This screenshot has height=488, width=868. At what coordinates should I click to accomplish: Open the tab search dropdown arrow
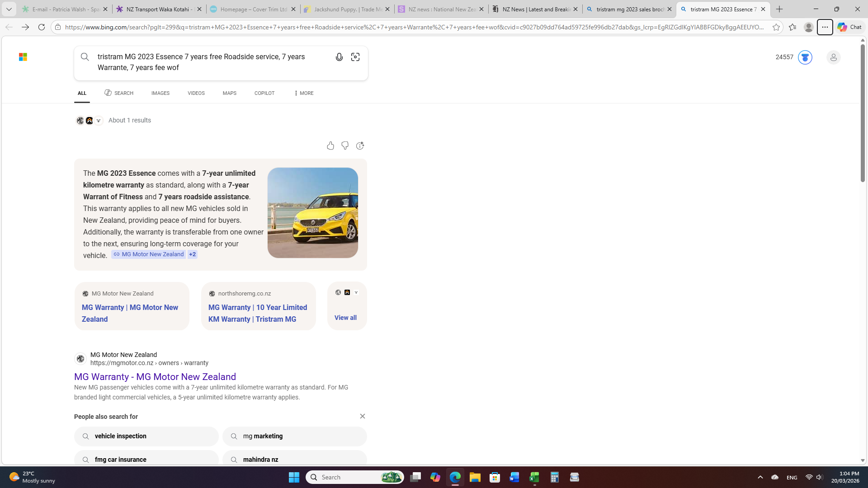(9, 9)
